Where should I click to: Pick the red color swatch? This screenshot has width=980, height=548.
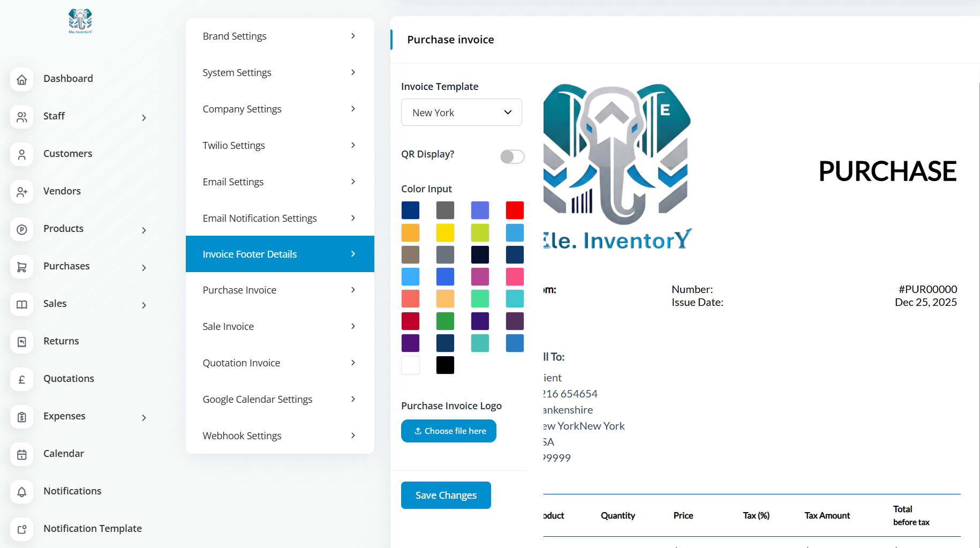point(515,211)
